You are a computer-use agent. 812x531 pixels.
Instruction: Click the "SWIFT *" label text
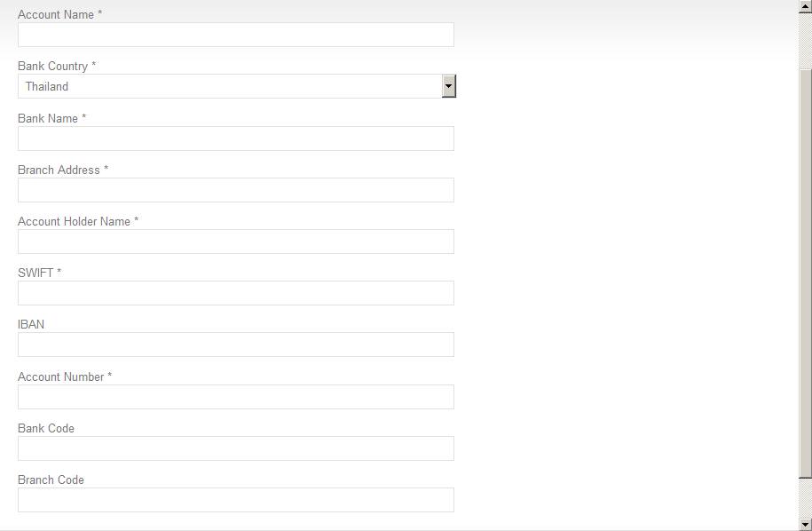39,273
